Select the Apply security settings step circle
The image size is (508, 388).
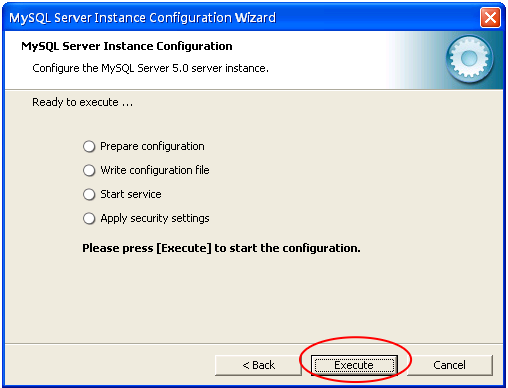click(89, 219)
